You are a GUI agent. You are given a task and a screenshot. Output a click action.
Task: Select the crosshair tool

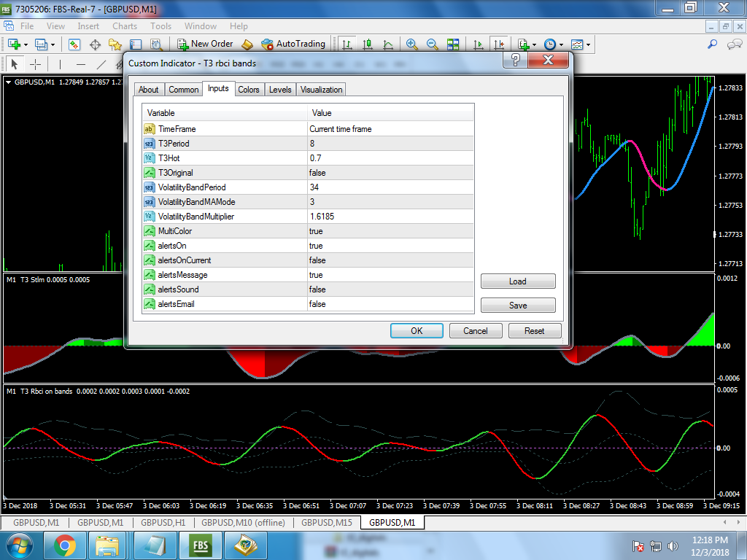pos(35,64)
